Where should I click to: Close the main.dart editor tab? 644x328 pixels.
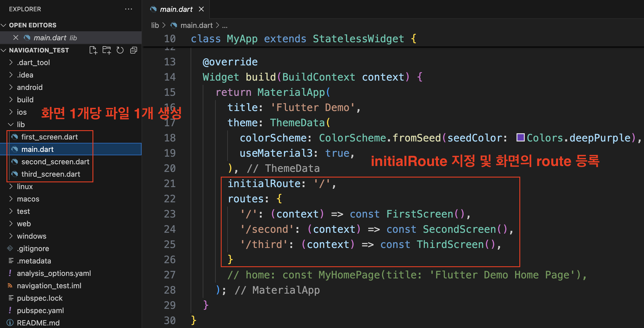201,9
